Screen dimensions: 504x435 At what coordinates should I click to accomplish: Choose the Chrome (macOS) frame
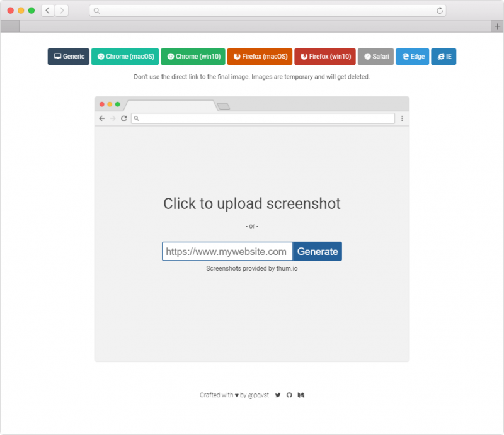point(125,57)
